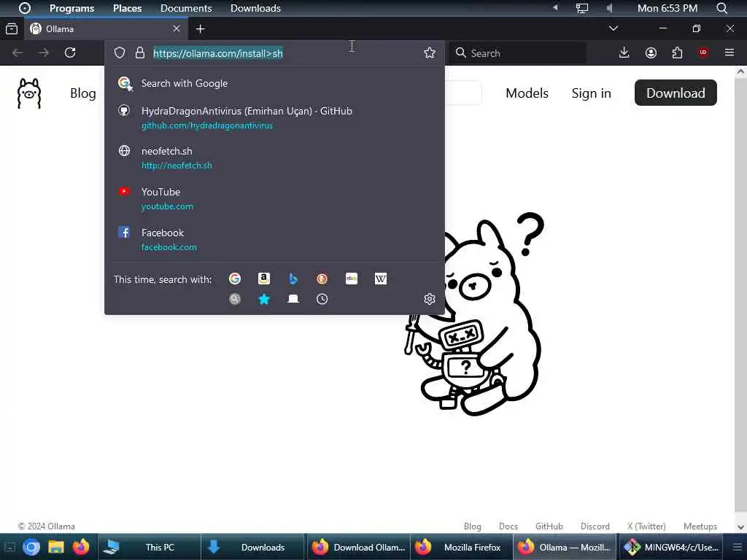Search bookmarks using the blue star icon
The height and width of the screenshot is (560, 747).
click(x=263, y=299)
